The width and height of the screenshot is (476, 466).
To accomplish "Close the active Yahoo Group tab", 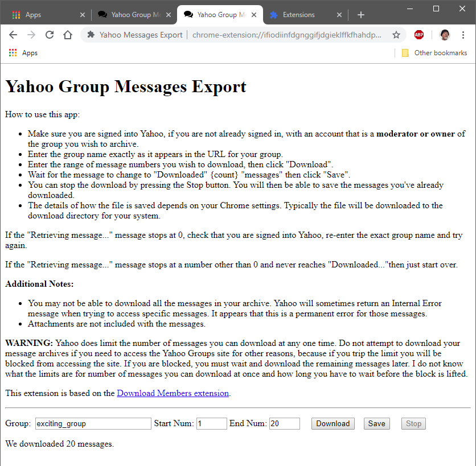I will [254, 15].
